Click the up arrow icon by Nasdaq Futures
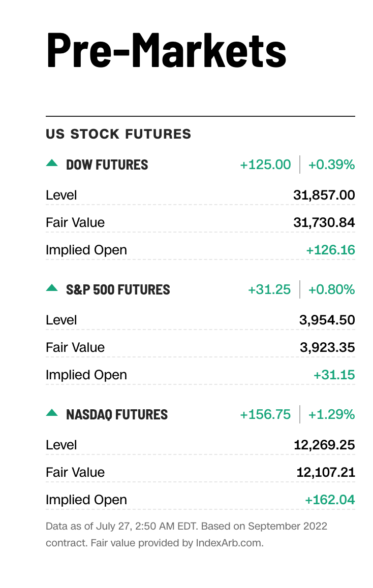This screenshot has height=588, width=373. 52,413
